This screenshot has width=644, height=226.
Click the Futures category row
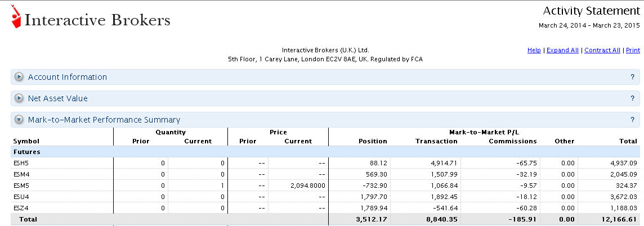pyautogui.click(x=325, y=152)
